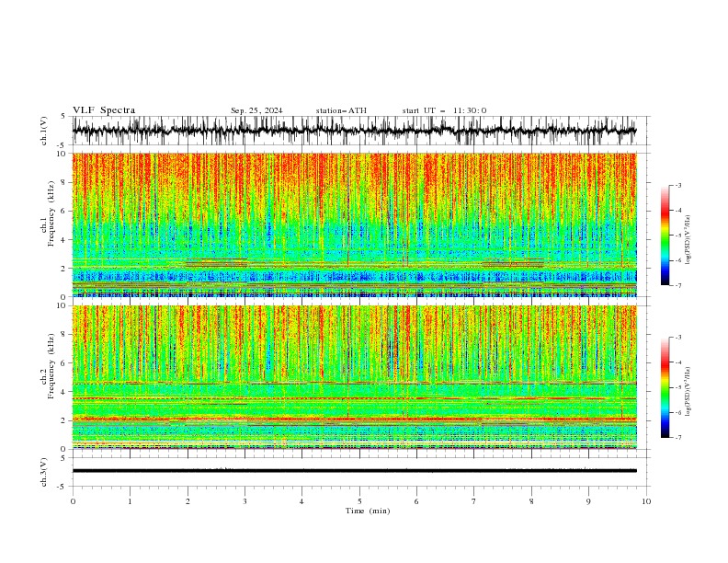This screenshot has height=563, width=728.
Task: Click the time tick label '10'
Action: point(646,501)
